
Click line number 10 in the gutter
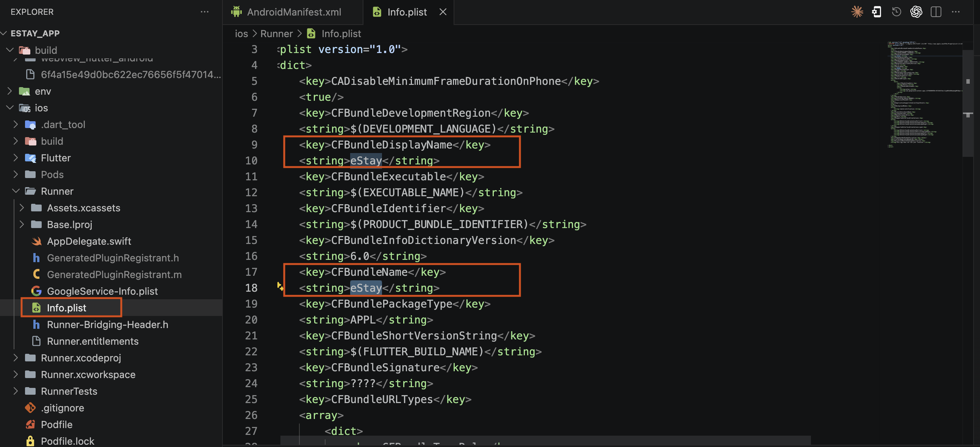pyautogui.click(x=251, y=161)
